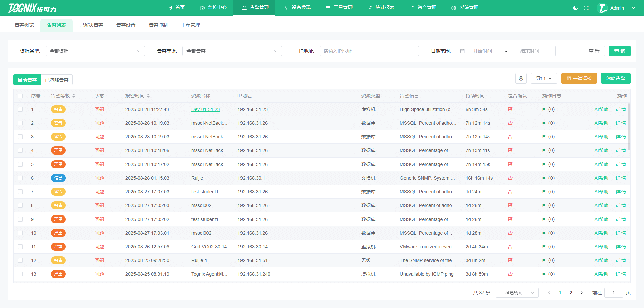Select all rows with header checkbox

click(20, 96)
